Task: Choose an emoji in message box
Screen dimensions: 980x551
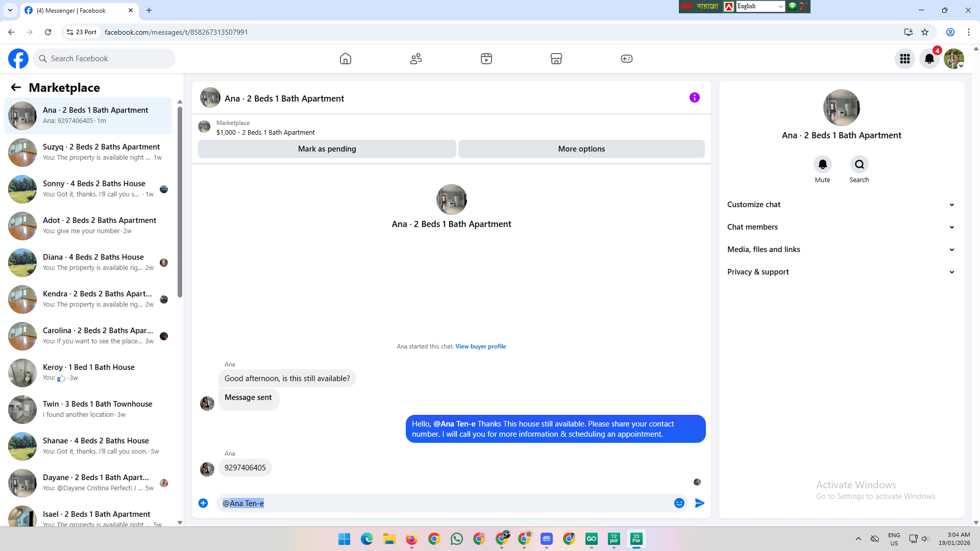Action: point(679,503)
